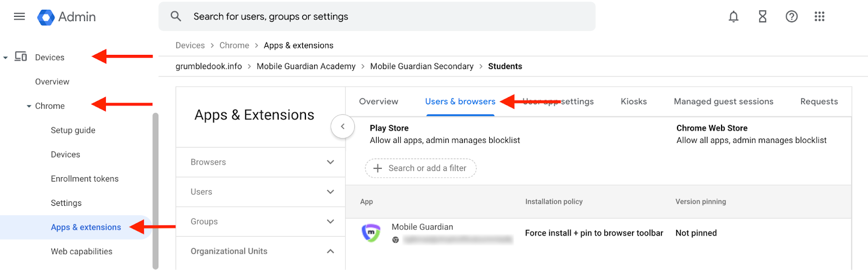Switch to the Managed guest sessions tab
Screen dimensions: 868x270
[723, 102]
